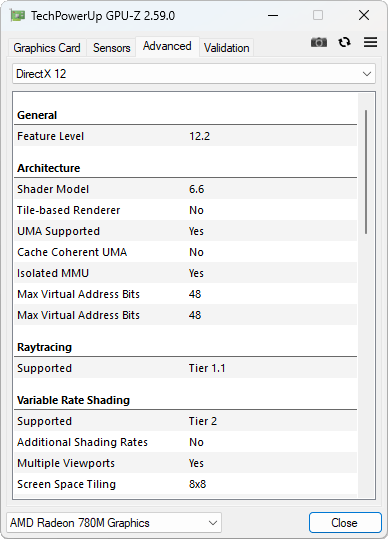Click the refresh arrows icon
Viewport: 388px width, 539px height.
[344, 42]
